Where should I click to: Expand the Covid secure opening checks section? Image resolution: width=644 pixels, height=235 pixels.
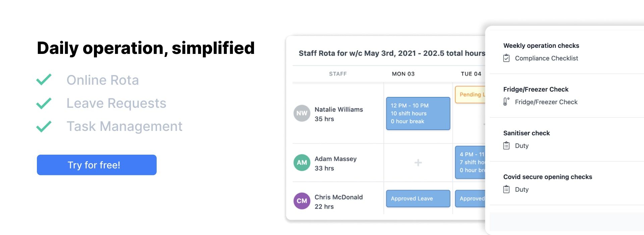point(548,177)
